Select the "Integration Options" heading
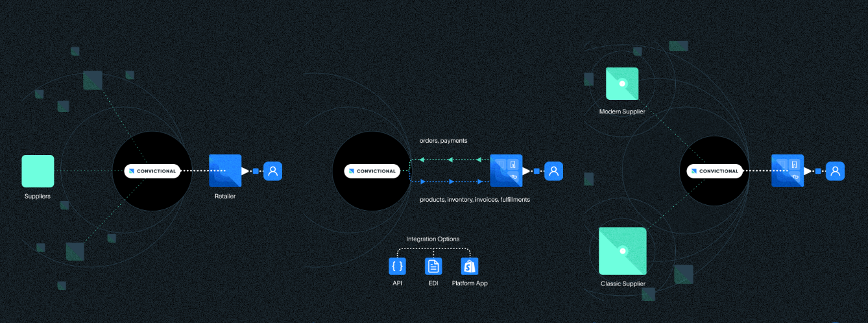 433,239
